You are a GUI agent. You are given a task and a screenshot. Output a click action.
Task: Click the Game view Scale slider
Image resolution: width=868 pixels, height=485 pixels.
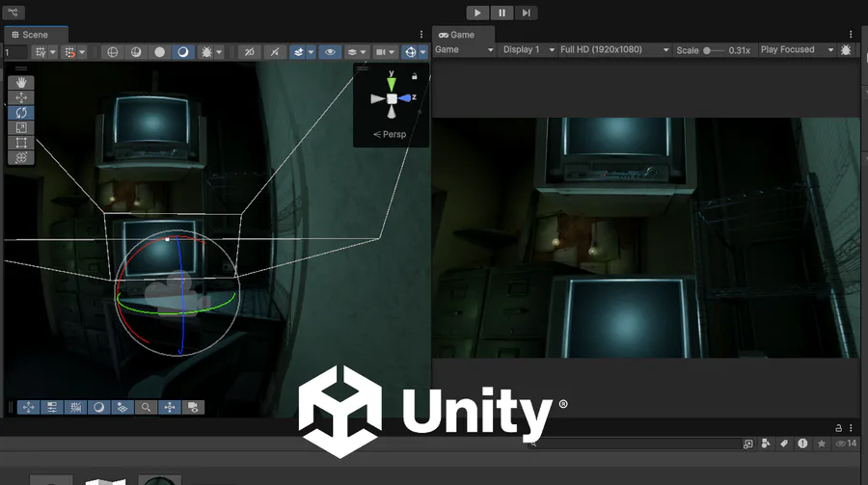point(714,50)
